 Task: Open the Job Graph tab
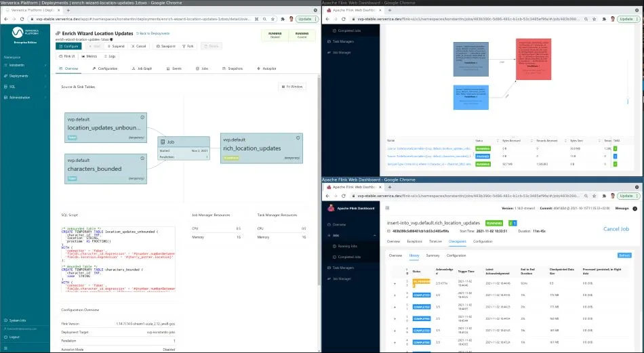coord(142,68)
